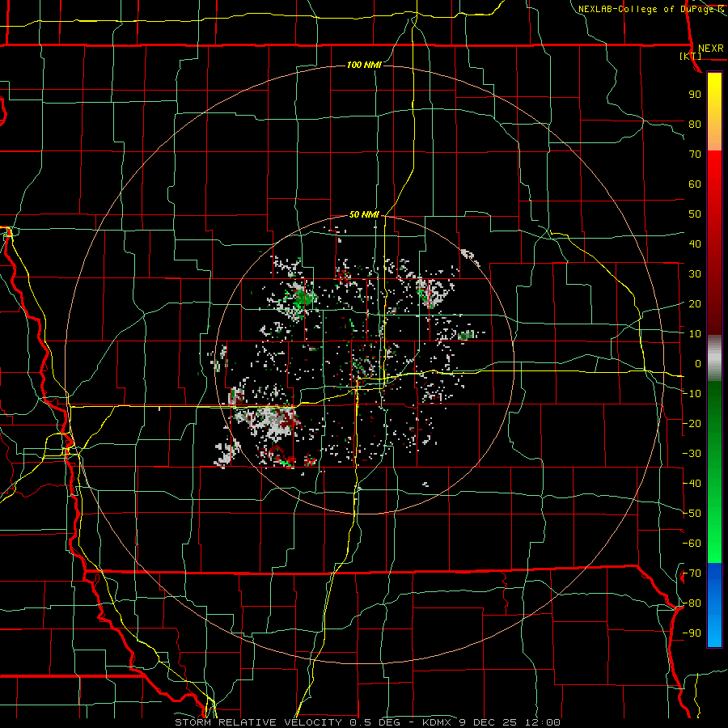
Task: Click the -90 value on the velocity scale
Action: (x=692, y=633)
